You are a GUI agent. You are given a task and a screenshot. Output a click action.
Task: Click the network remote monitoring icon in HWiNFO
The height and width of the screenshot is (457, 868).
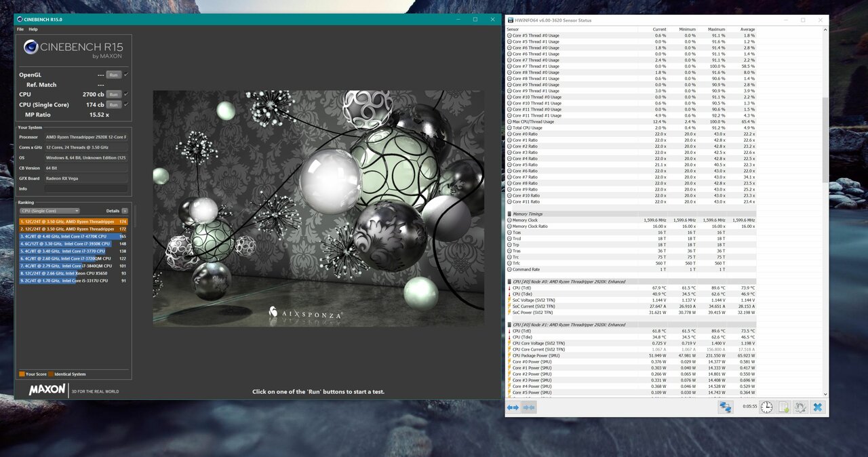coord(726,407)
